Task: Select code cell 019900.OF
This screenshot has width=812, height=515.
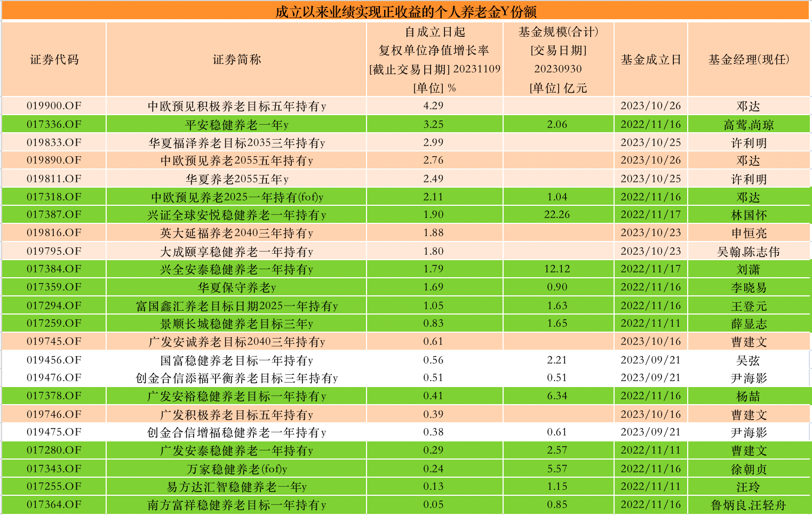Action: [54, 106]
